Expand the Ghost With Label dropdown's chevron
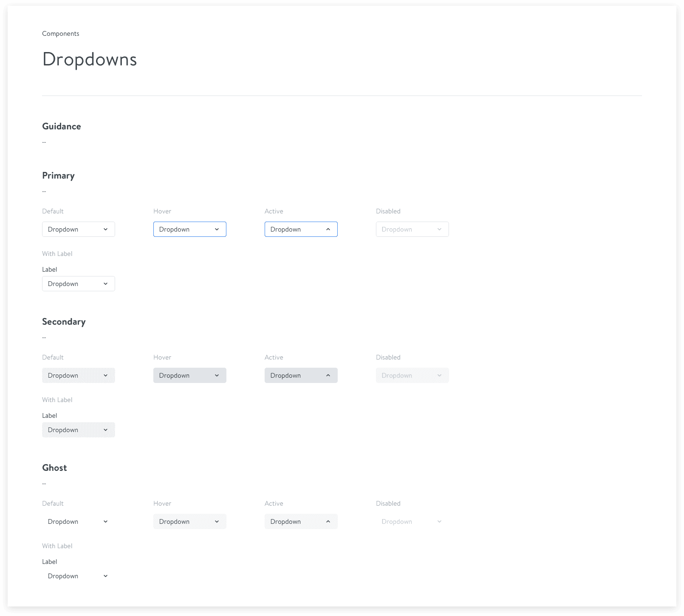 click(106, 576)
